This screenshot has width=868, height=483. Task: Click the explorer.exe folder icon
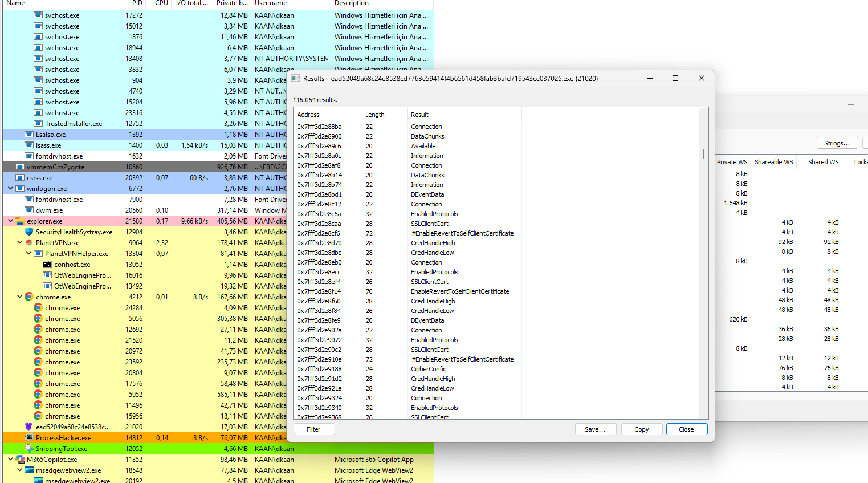coord(20,221)
